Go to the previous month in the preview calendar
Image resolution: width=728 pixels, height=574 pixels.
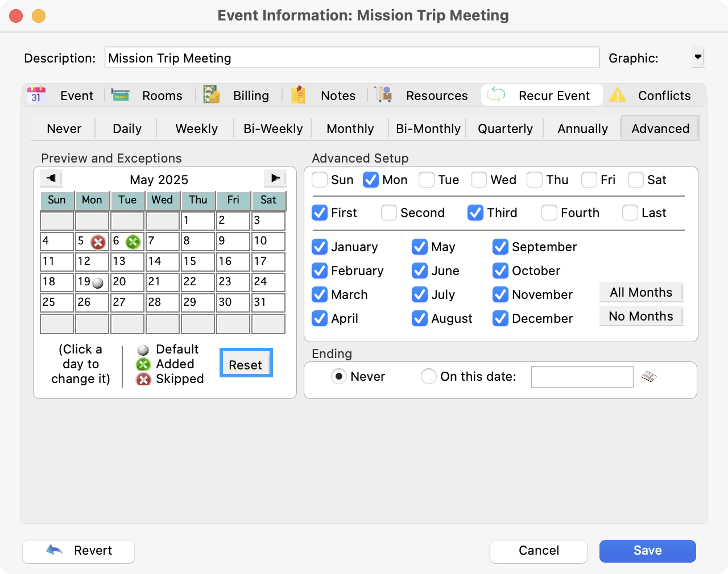51,178
